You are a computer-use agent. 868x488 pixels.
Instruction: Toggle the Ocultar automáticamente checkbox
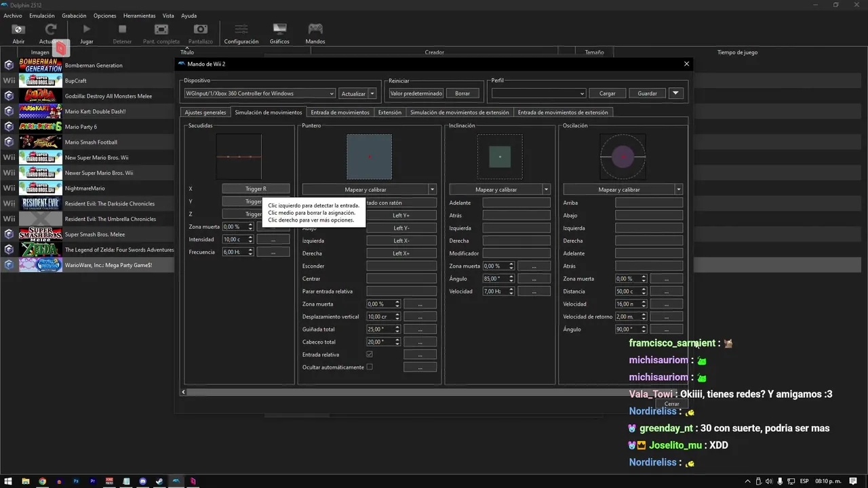(x=370, y=367)
